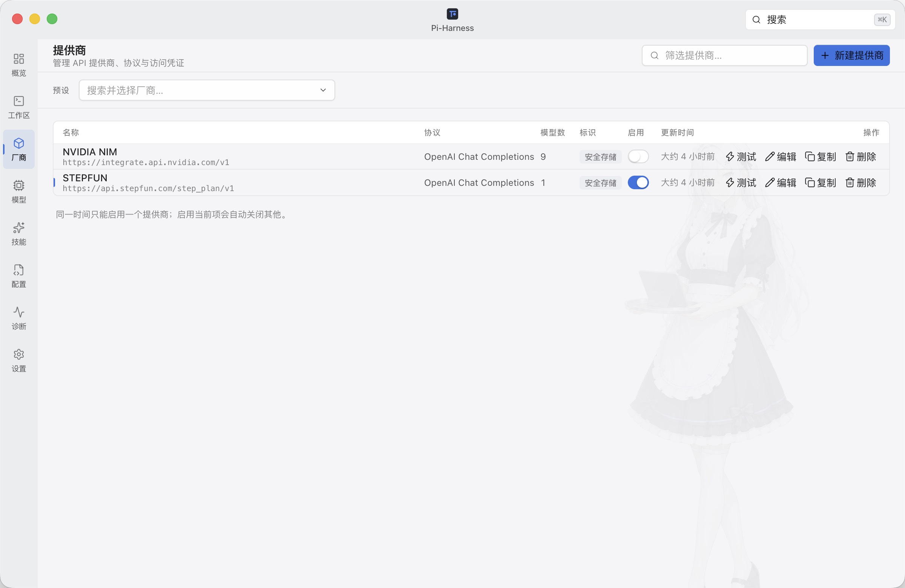The image size is (905, 588).
Task: Click the 安全存储 badge in NVIDIA NIM row
Action: (600, 156)
